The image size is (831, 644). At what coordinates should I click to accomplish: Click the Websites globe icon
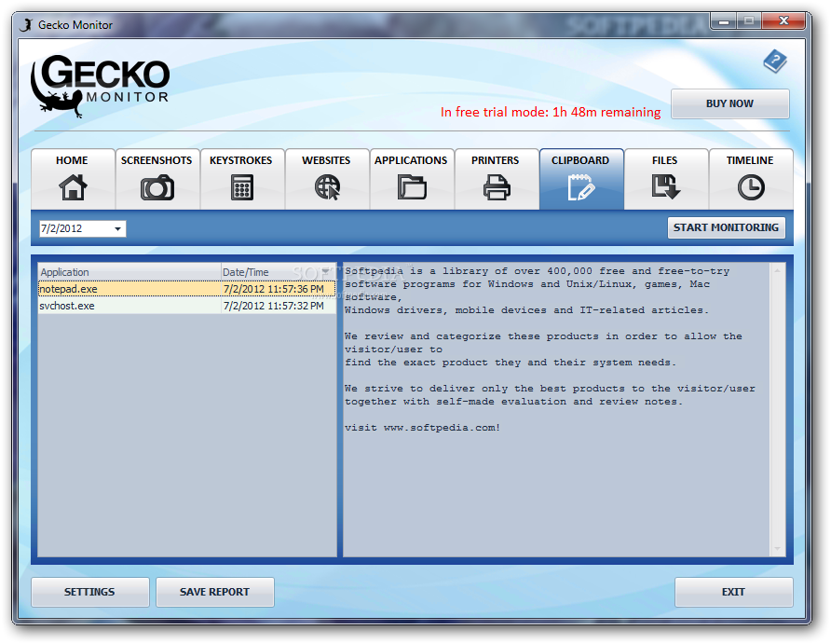(x=327, y=187)
